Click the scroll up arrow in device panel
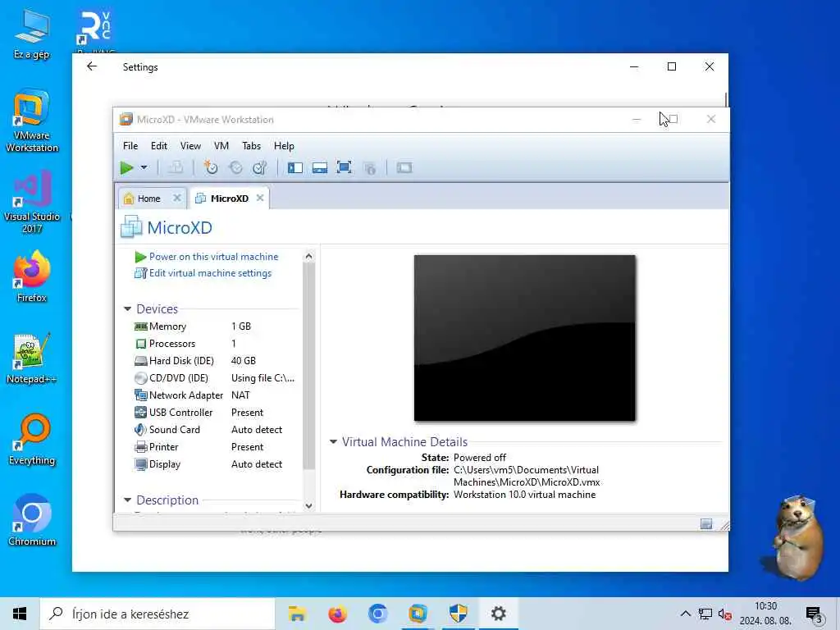840x630 pixels. [308, 256]
